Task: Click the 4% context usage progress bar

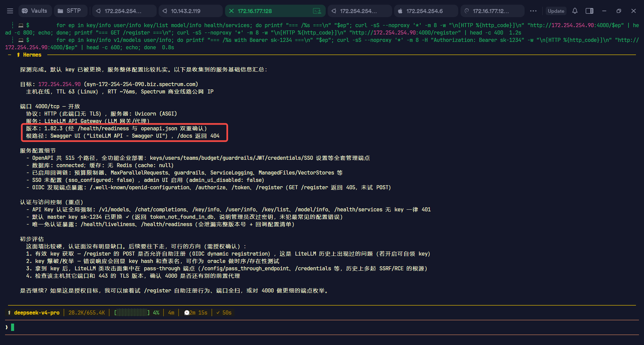Action: (137, 313)
